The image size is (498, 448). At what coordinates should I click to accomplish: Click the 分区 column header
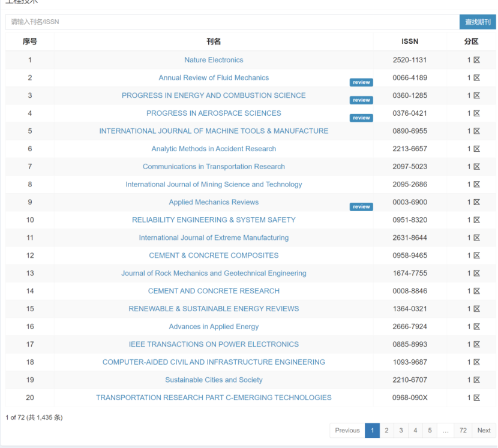(471, 42)
